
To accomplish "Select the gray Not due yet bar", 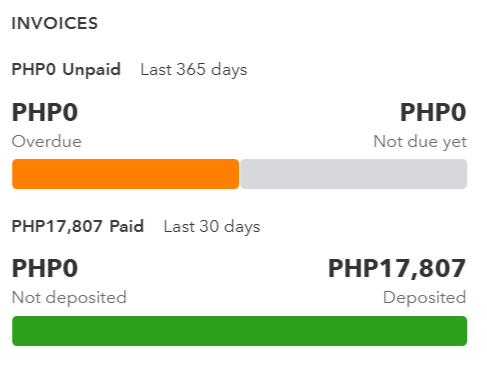I will pos(354,174).
